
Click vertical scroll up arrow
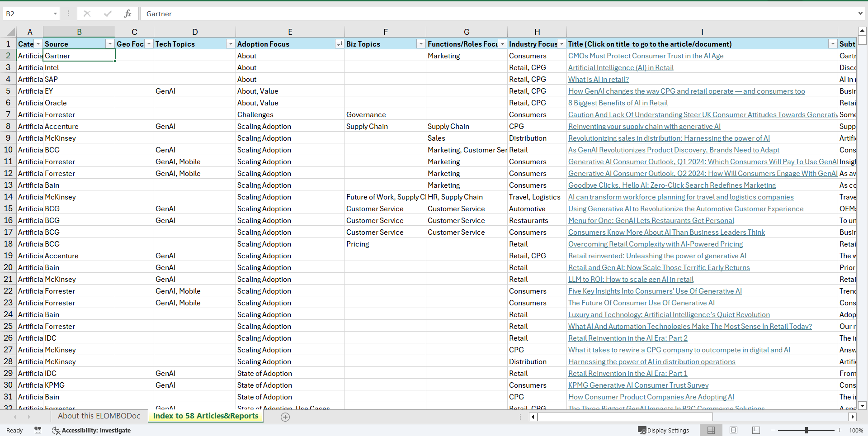[862, 31]
